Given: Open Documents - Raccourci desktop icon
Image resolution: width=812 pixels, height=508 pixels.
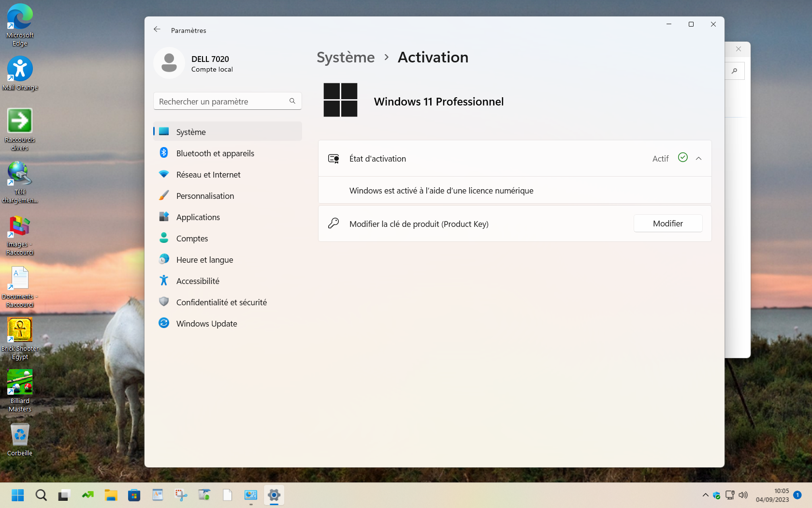Looking at the screenshot, I should 20,286.
